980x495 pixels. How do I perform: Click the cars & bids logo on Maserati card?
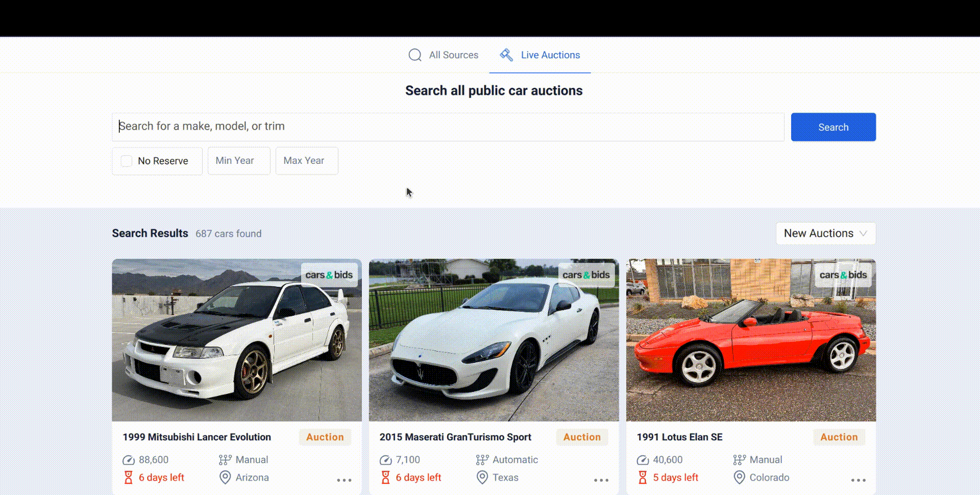point(586,275)
